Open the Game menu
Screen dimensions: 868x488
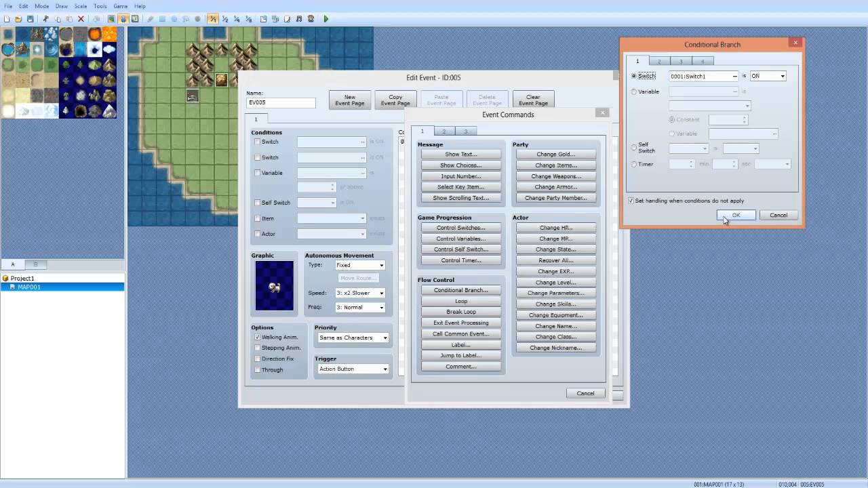point(121,6)
